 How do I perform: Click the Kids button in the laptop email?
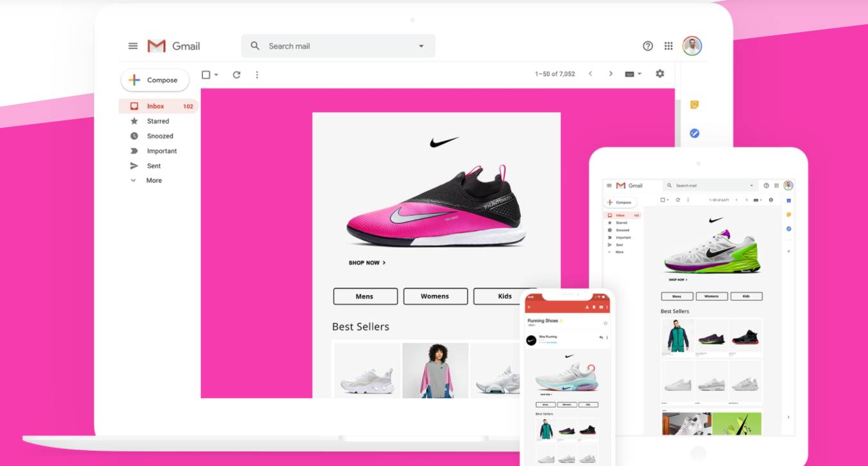(505, 296)
